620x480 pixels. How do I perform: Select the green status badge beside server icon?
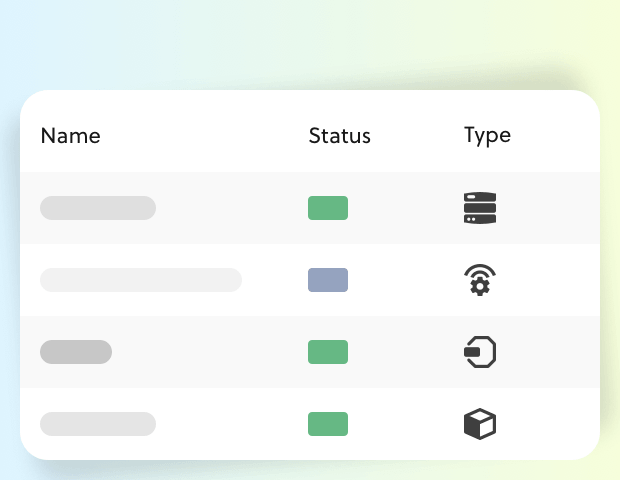pos(328,208)
